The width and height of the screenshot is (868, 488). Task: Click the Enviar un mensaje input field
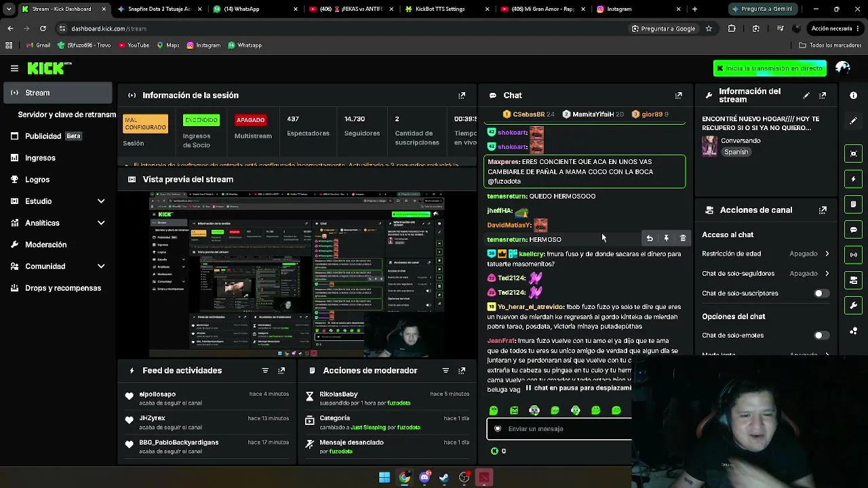(559, 429)
